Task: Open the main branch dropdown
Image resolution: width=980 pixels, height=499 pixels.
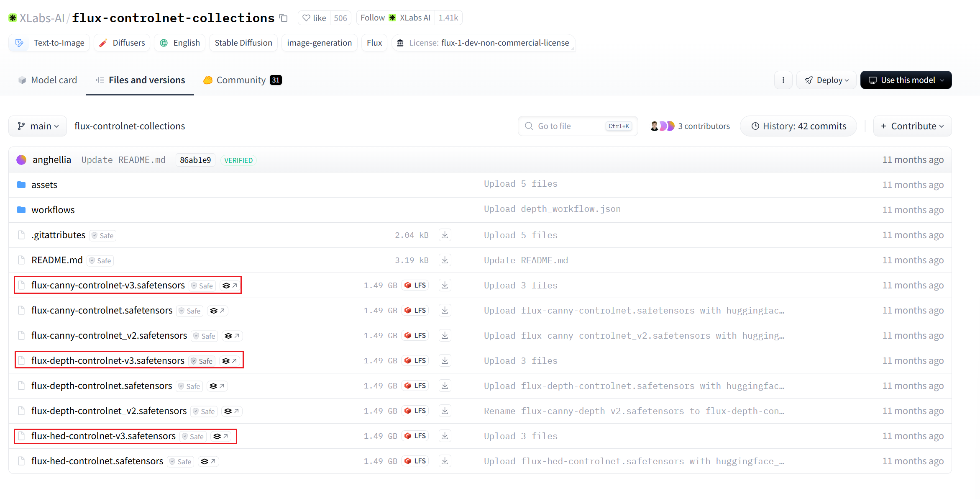Action: [38, 126]
